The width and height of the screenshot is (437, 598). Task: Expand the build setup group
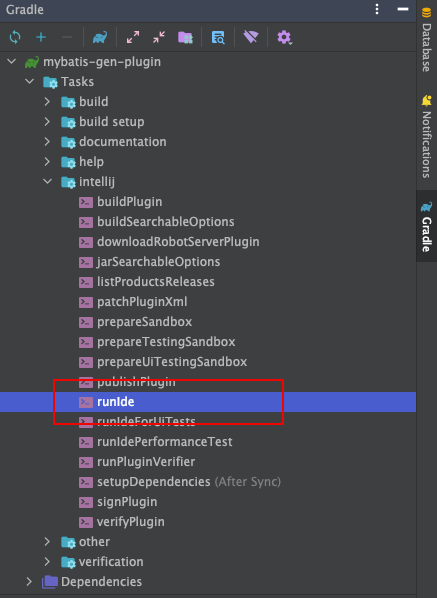click(x=47, y=121)
